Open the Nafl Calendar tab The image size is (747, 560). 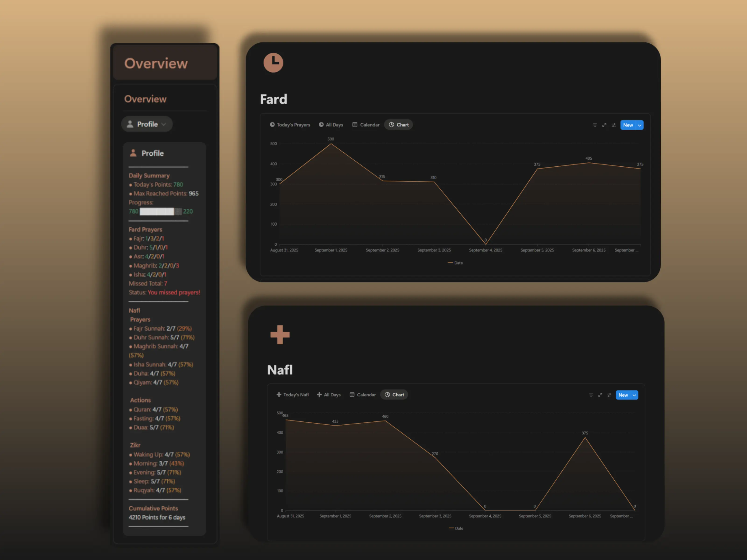coord(363,395)
